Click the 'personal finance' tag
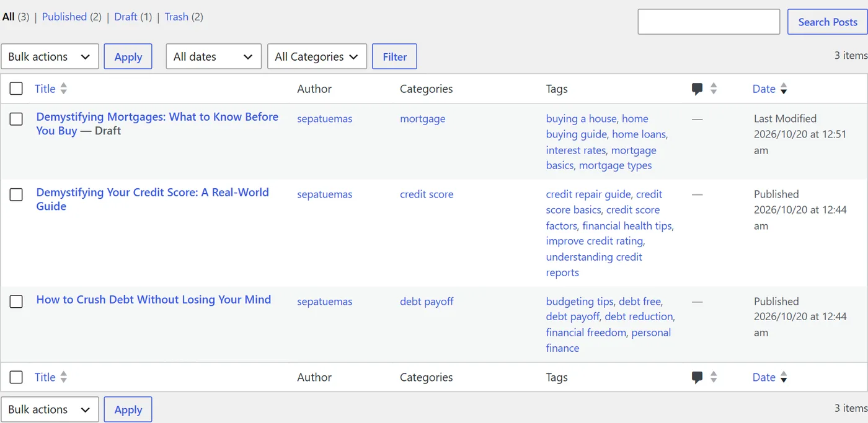The height and width of the screenshot is (423, 868). (x=608, y=340)
